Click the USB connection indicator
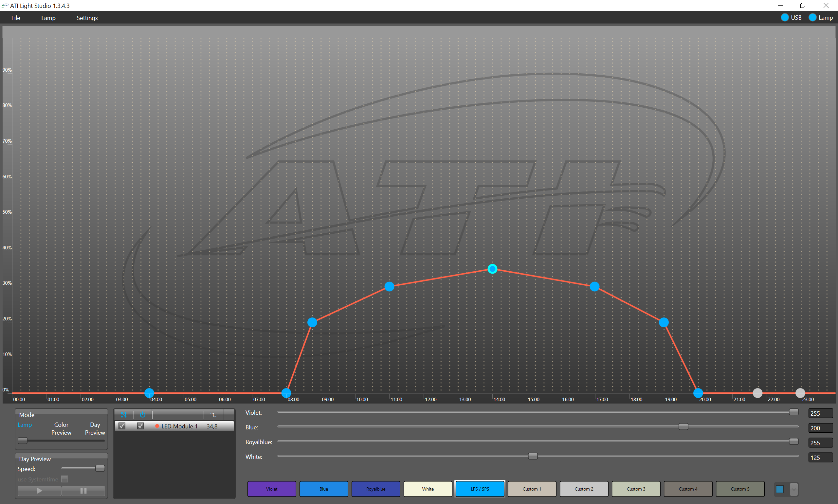 pyautogui.click(x=784, y=17)
